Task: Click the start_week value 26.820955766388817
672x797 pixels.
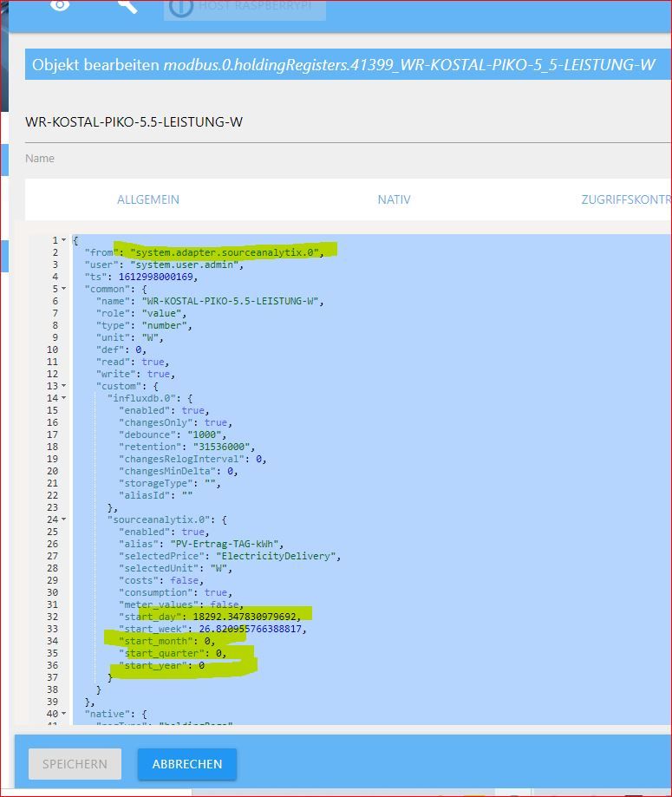Action: point(250,629)
